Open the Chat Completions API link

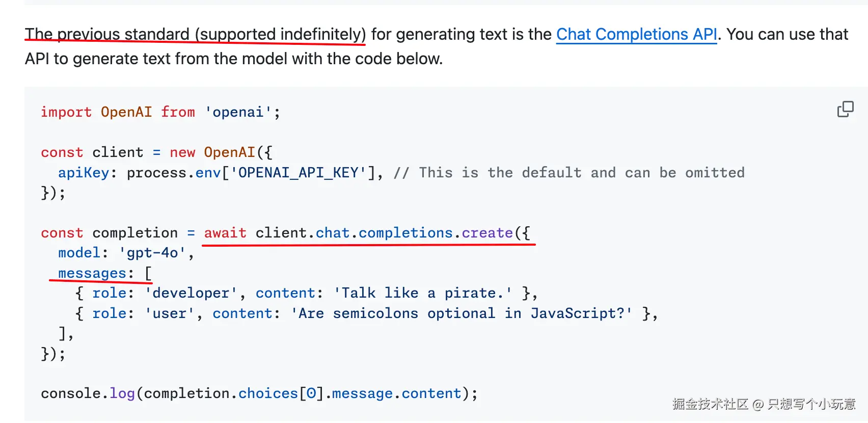(636, 34)
